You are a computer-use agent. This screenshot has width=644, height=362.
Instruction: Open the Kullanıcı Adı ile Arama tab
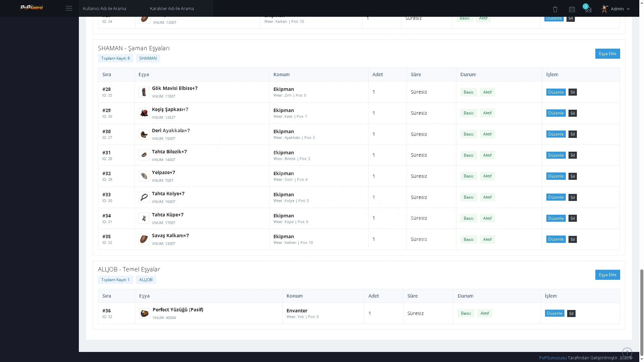click(104, 8)
